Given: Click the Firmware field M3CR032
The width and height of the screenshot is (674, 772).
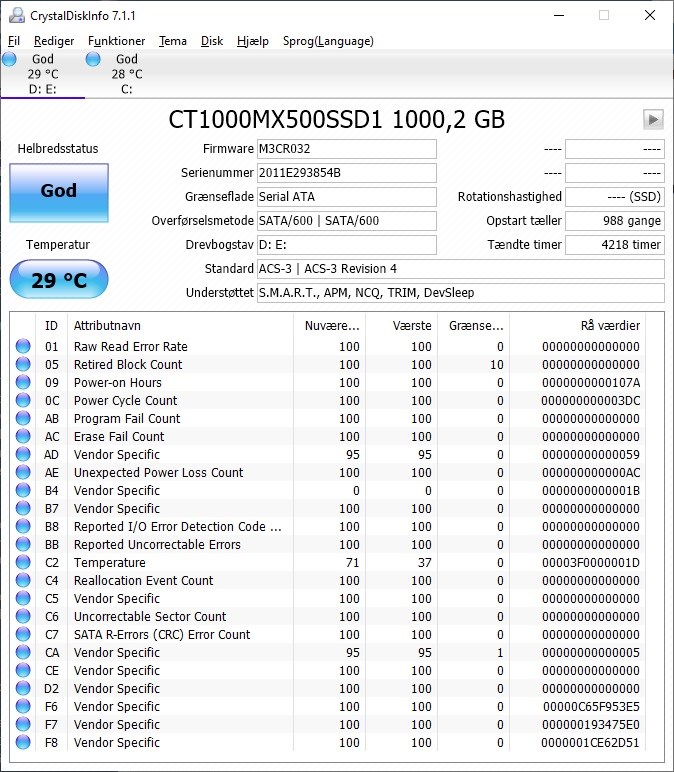Looking at the screenshot, I should pos(347,149).
